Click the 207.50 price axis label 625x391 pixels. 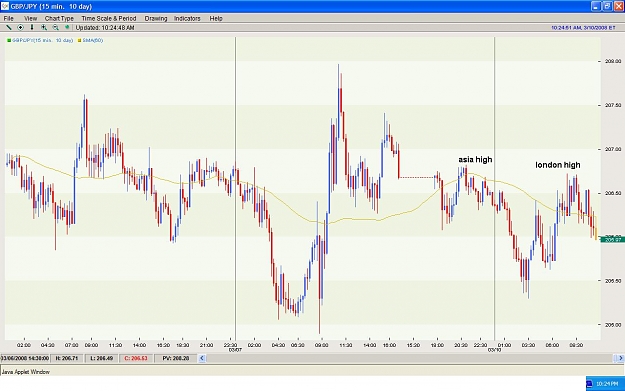click(x=613, y=105)
